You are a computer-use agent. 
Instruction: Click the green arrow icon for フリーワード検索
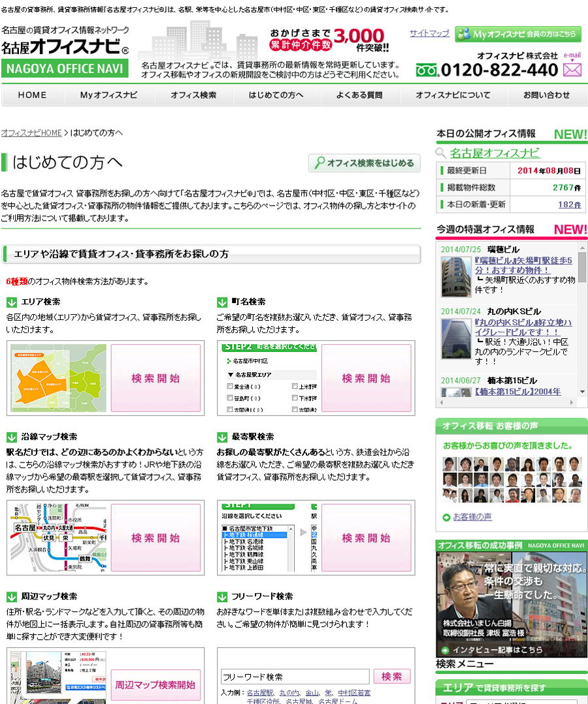pyautogui.click(x=222, y=597)
